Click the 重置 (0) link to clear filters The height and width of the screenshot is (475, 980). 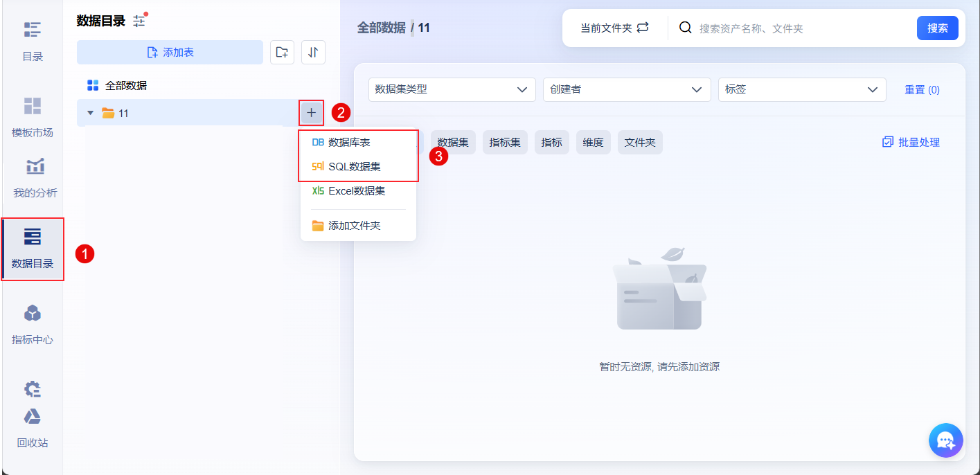click(x=922, y=89)
